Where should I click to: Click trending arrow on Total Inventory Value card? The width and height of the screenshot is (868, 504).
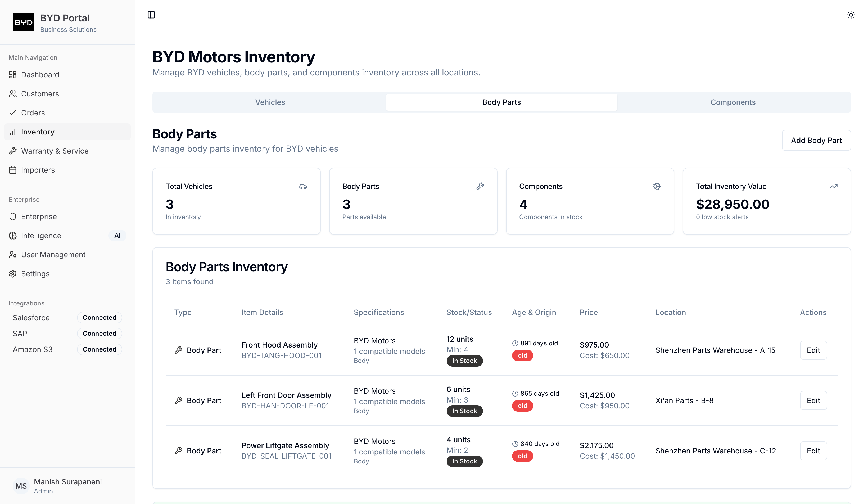tap(834, 186)
